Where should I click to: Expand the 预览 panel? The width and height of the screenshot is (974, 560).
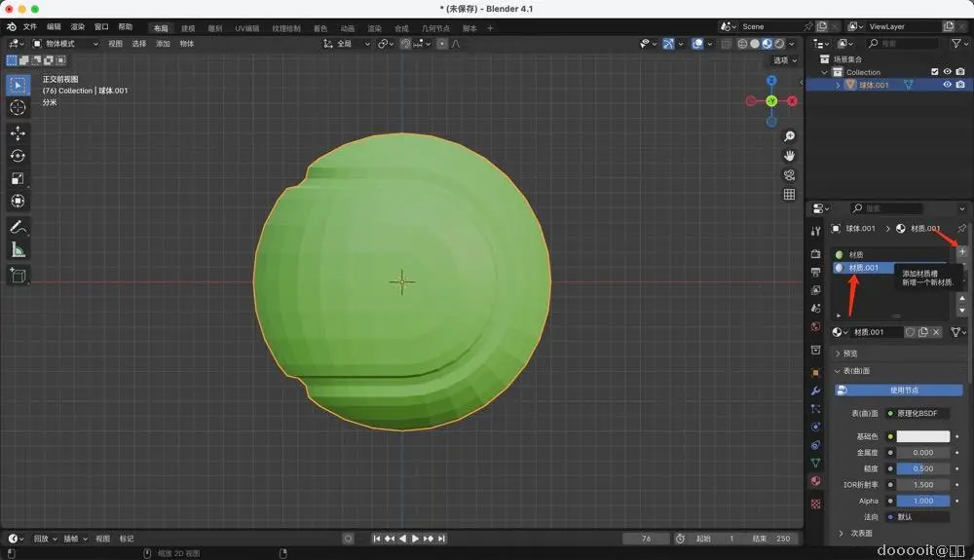[849, 354]
